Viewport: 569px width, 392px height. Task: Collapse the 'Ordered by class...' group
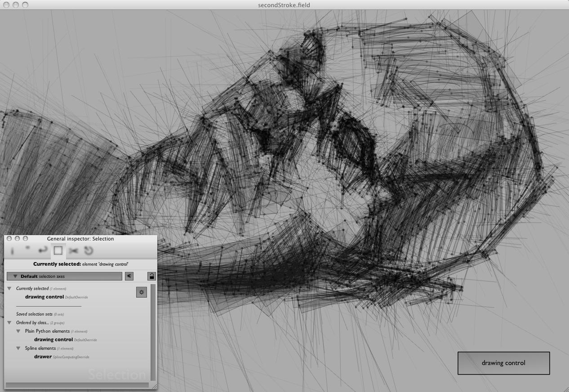9,323
